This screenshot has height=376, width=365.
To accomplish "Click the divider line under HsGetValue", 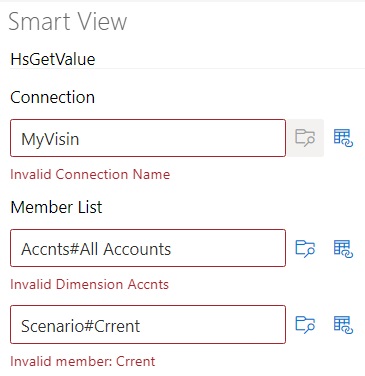I will (187, 69).
